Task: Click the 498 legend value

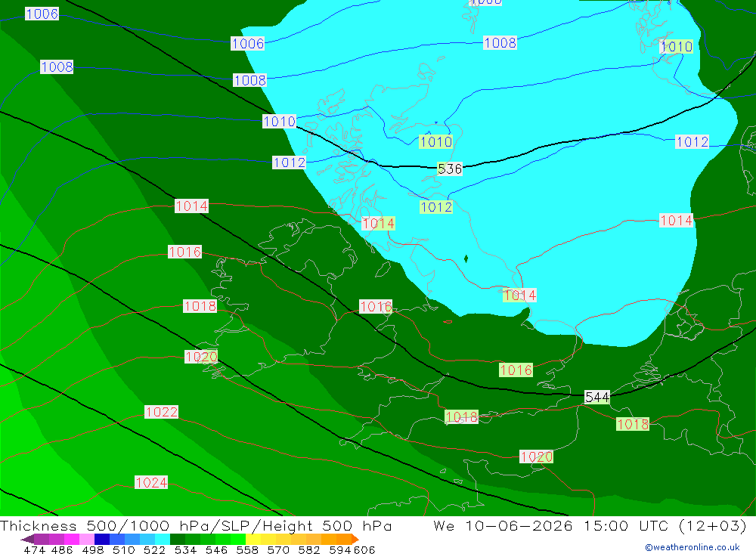Action: pyautogui.click(x=93, y=550)
